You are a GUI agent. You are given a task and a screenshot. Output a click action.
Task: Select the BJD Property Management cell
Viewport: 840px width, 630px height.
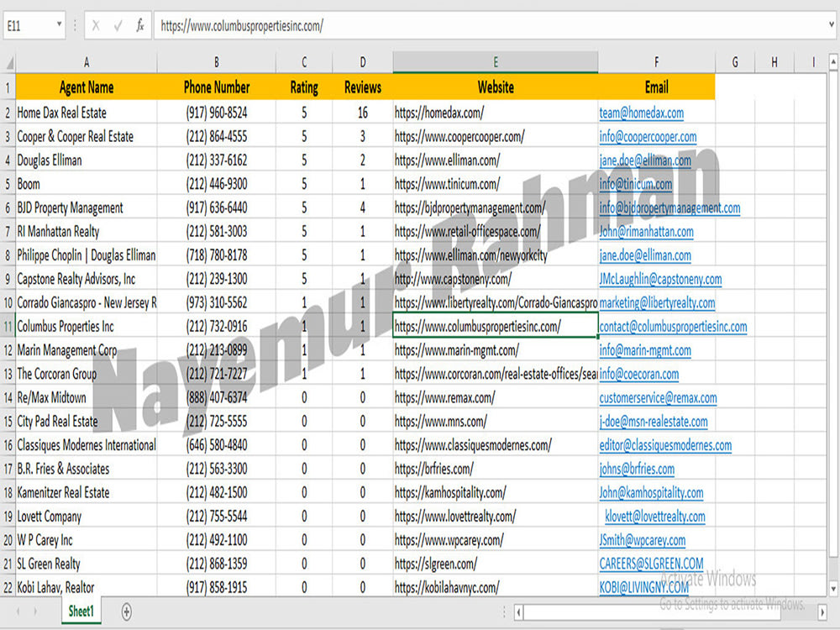click(87, 207)
